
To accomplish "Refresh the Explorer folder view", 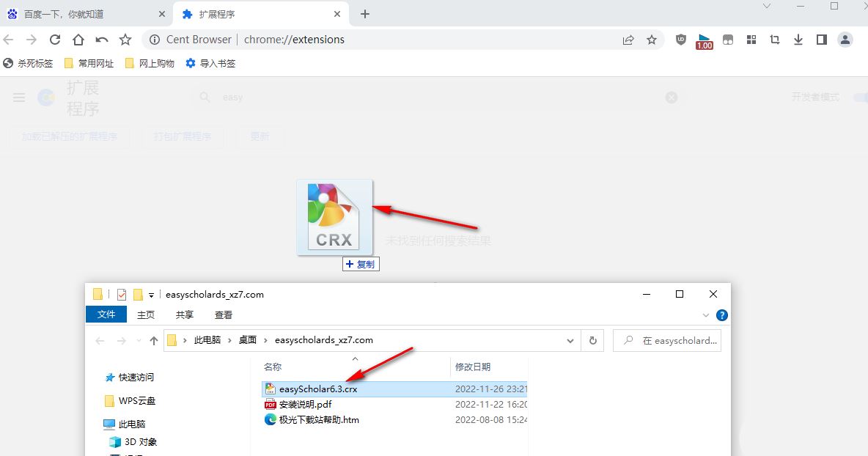I will point(593,340).
